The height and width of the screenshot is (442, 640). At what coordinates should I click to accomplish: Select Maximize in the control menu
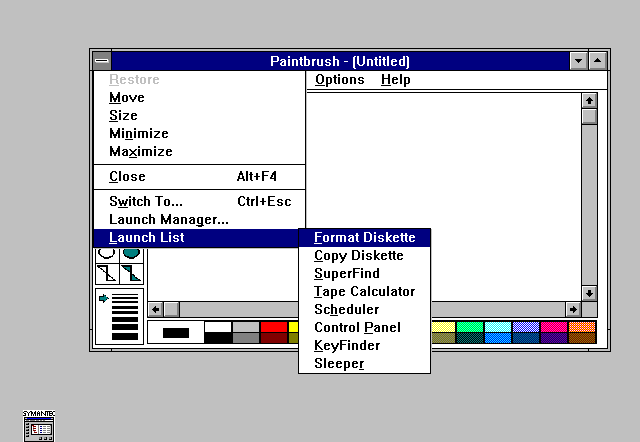coord(199,151)
